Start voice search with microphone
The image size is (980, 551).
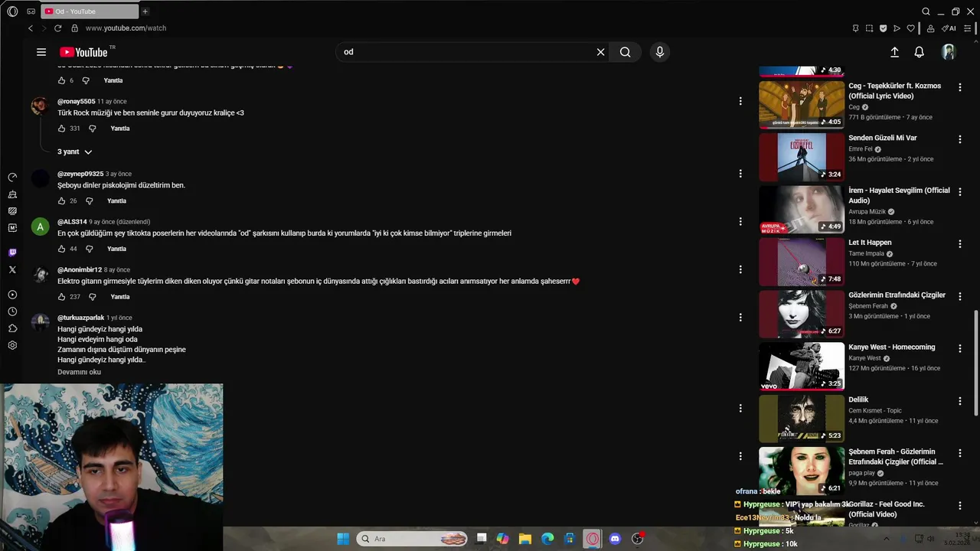[x=659, y=52]
